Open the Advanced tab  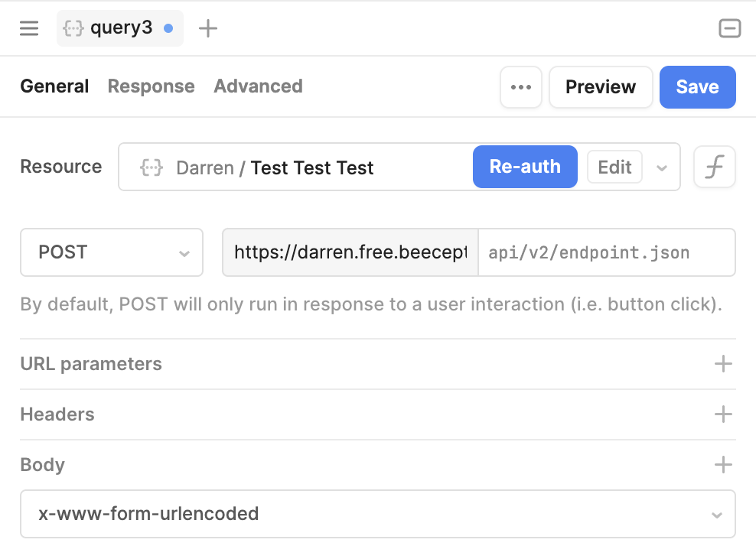258,86
